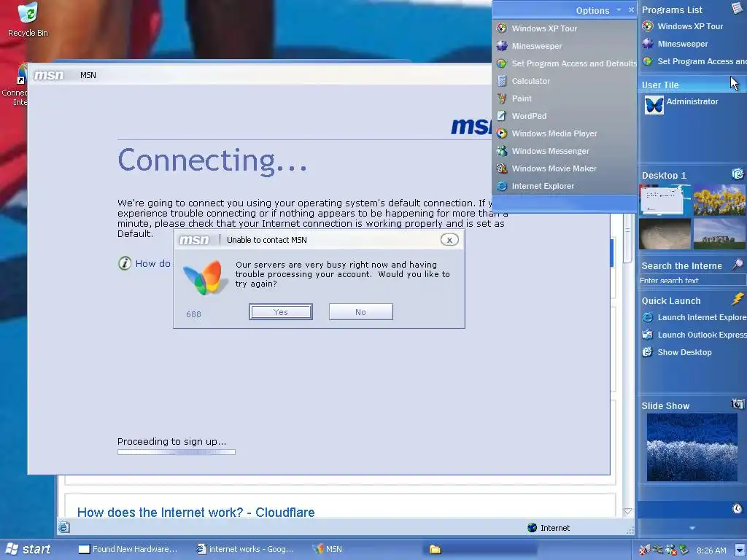
Task: Expand the sidebar bottom chevron arrow
Action: pos(692,528)
